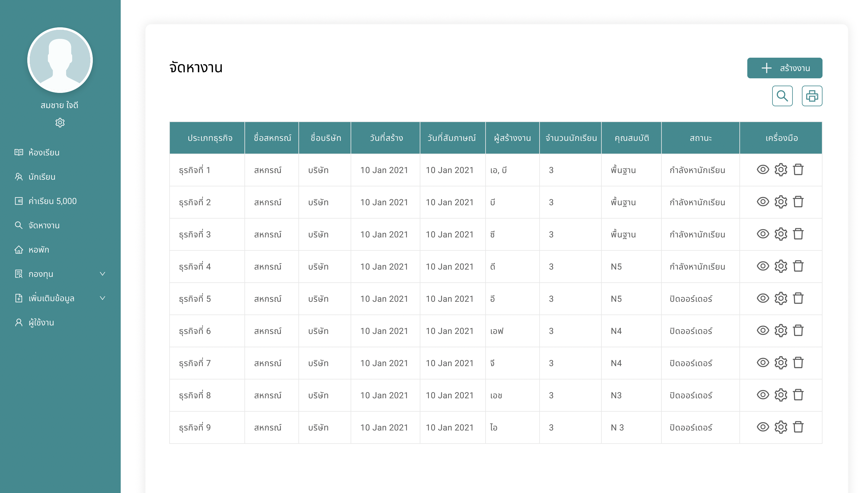View ธุรกิจที่ 9 with eye icon
This screenshot has width=868, height=493.
click(x=763, y=427)
